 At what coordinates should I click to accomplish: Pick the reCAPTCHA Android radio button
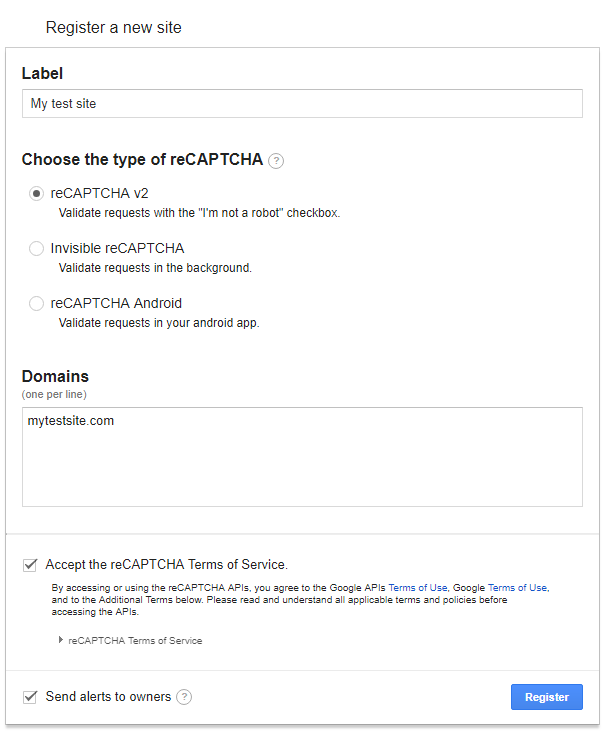pyautogui.click(x=36, y=304)
